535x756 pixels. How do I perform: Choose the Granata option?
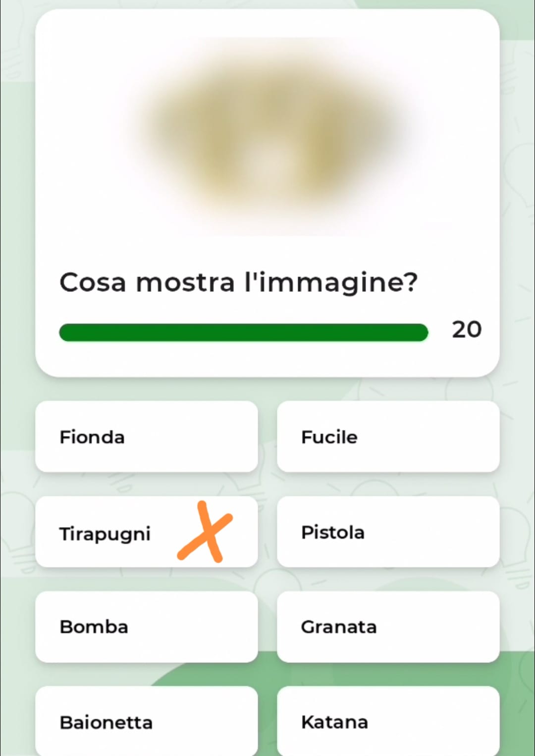tap(388, 627)
